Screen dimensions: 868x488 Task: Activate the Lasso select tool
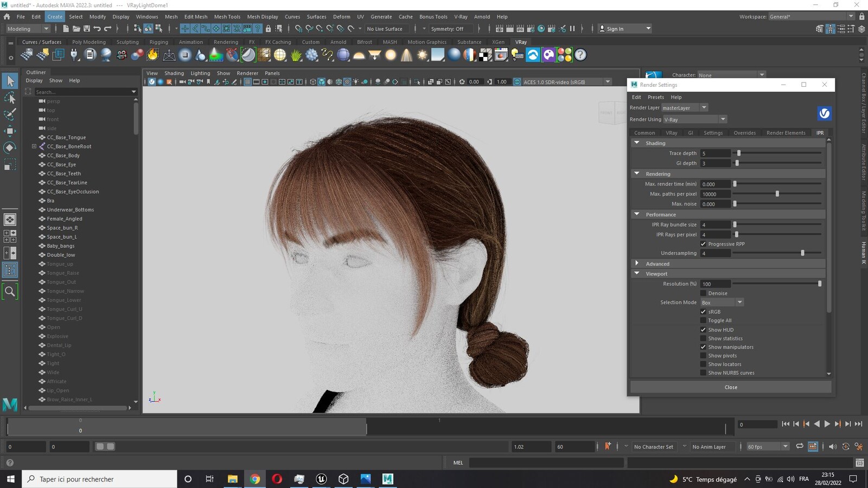[10, 98]
